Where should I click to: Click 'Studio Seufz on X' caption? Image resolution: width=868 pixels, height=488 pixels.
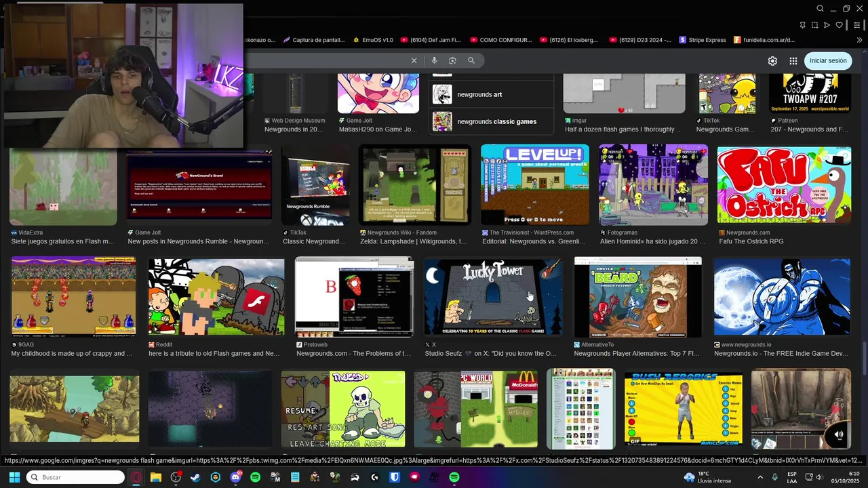[490, 353]
